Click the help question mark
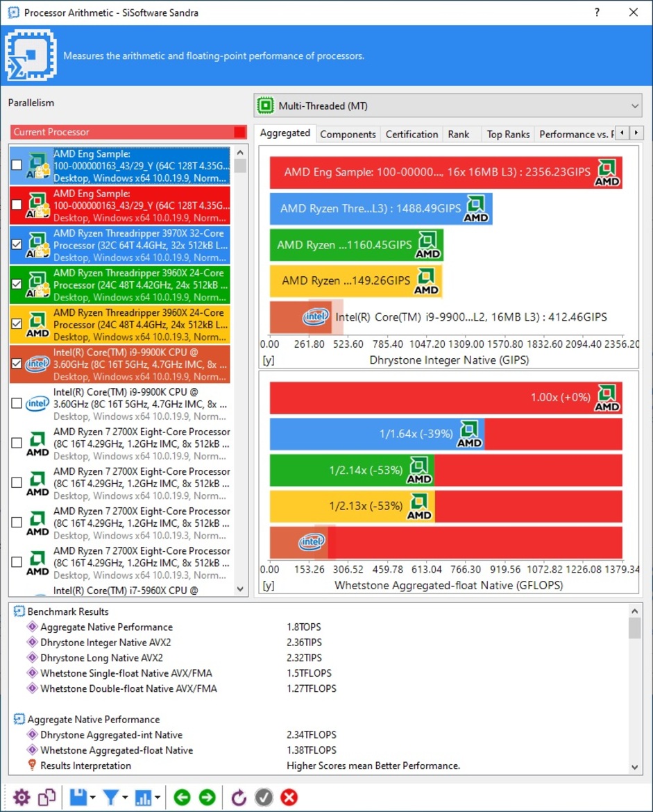Viewport: 653px width, 812px height. [597, 12]
